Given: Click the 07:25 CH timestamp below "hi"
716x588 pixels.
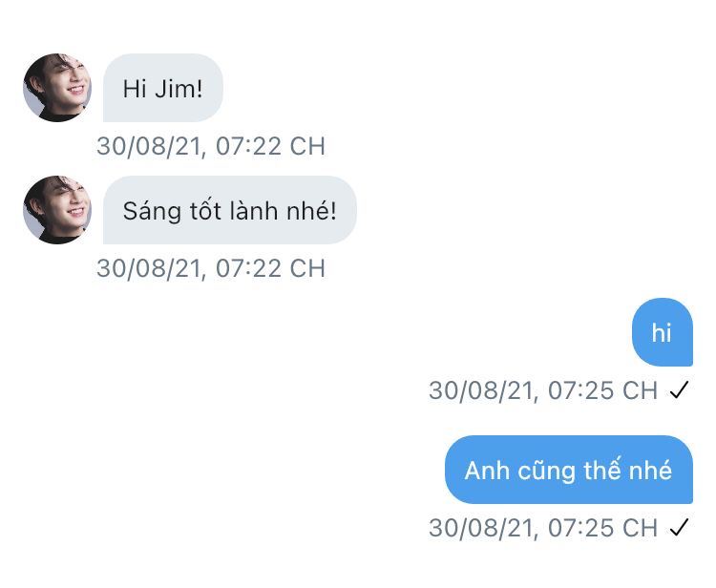Looking at the screenshot, I should click(543, 390).
